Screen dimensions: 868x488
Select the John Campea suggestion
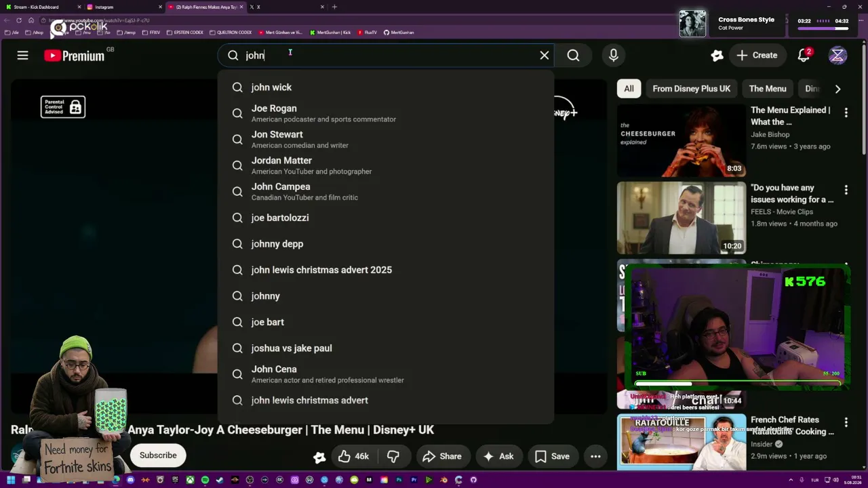click(385, 191)
